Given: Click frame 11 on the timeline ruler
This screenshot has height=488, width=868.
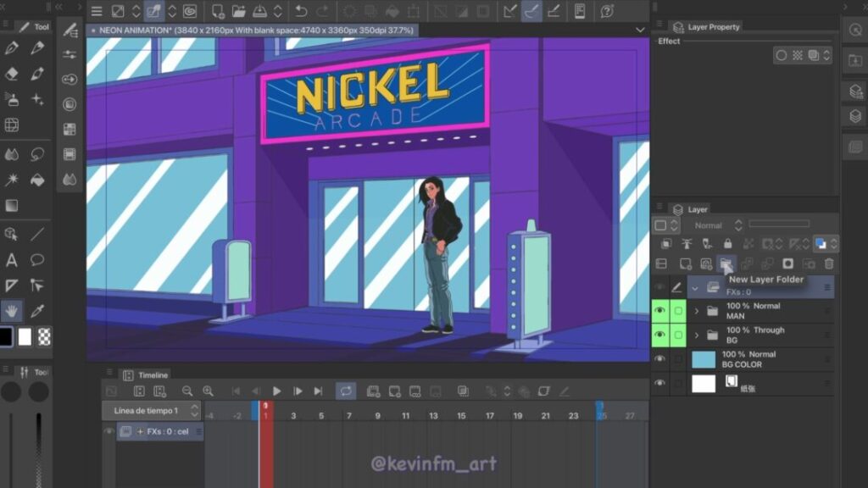Looking at the screenshot, I should (405, 416).
